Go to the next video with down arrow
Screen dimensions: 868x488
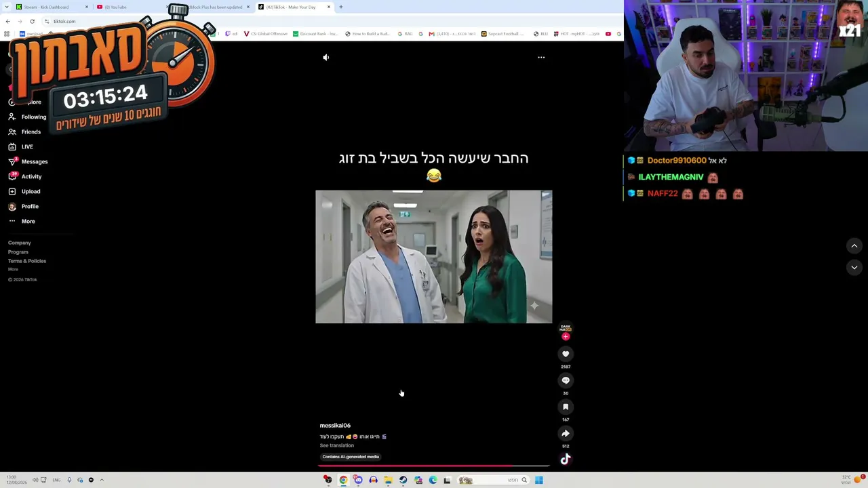point(854,268)
